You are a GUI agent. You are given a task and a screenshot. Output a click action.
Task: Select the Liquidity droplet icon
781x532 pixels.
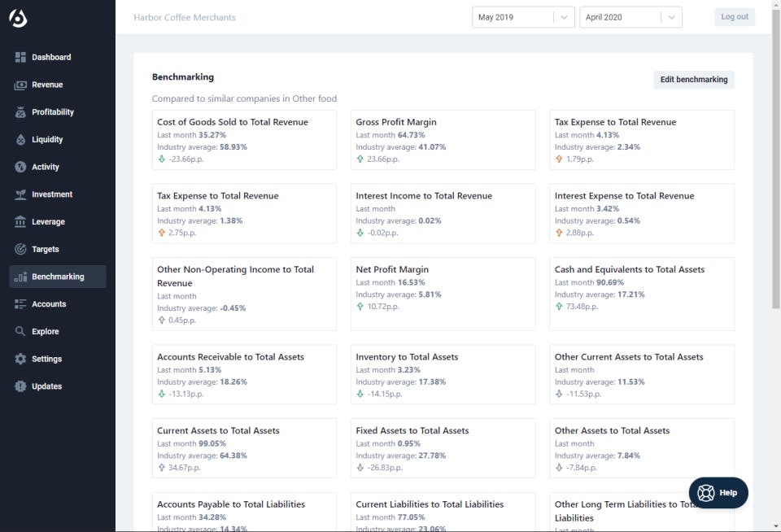[20, 140]
